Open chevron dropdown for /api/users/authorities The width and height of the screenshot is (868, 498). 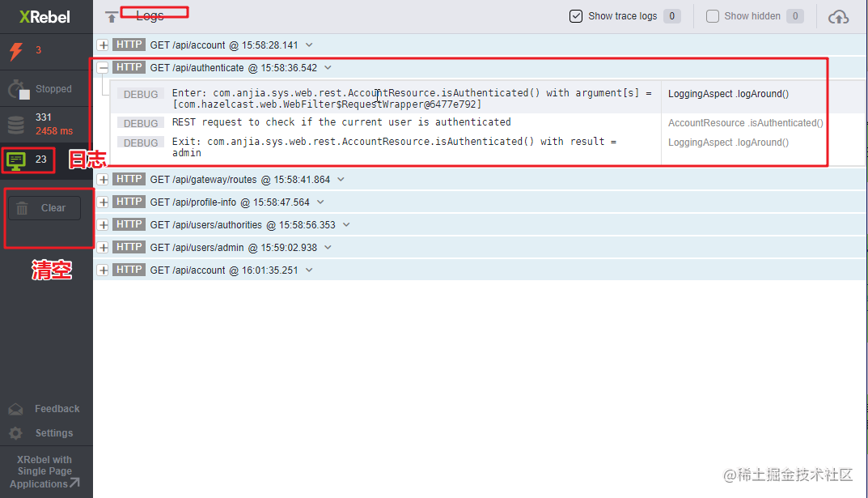tap(346, 225)
